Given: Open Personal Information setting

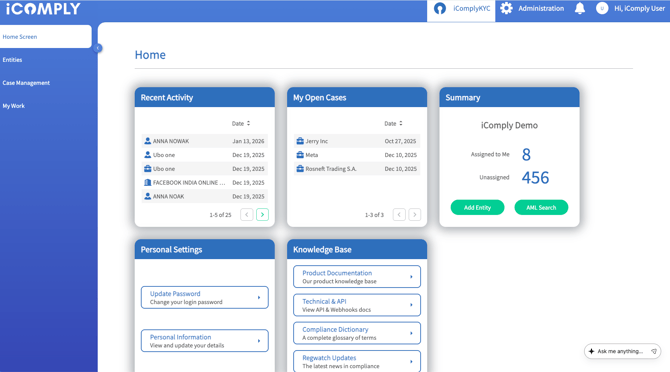Looking at the screenshot, I should tap(205, 340).
